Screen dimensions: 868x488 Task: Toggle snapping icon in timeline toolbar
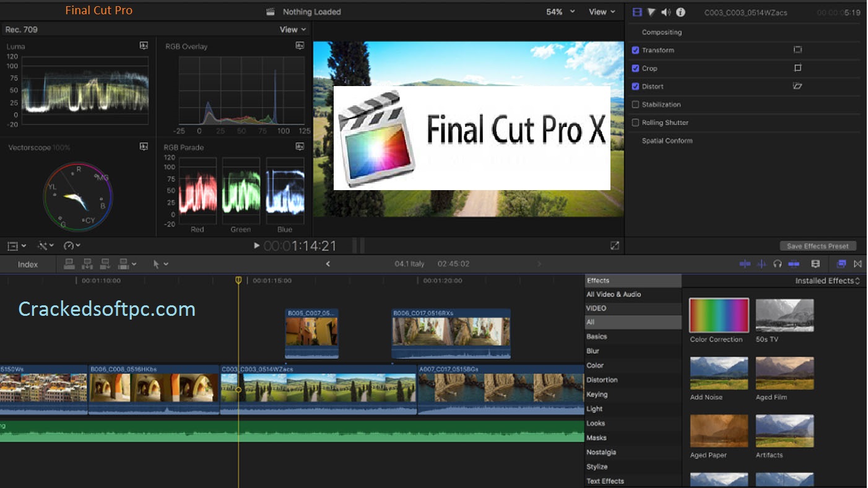[x=794, y=264]
